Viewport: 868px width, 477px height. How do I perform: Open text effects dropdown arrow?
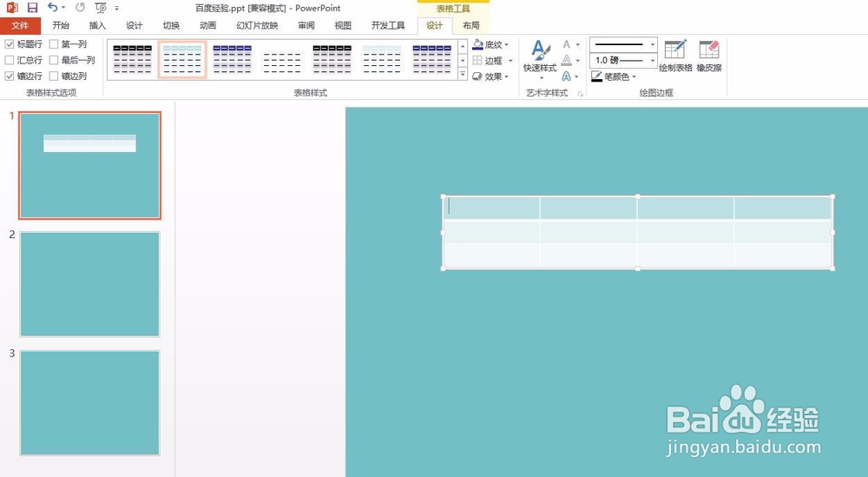pos(577,76)
